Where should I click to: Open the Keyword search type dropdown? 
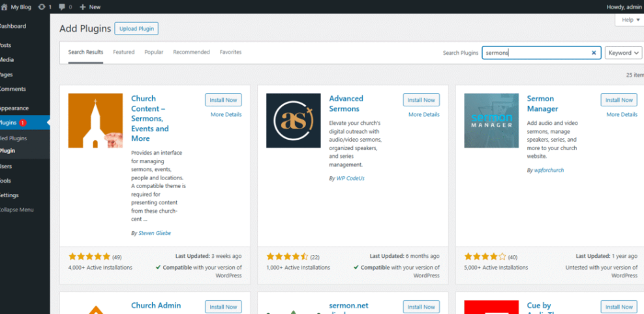(x=623, y=53)
